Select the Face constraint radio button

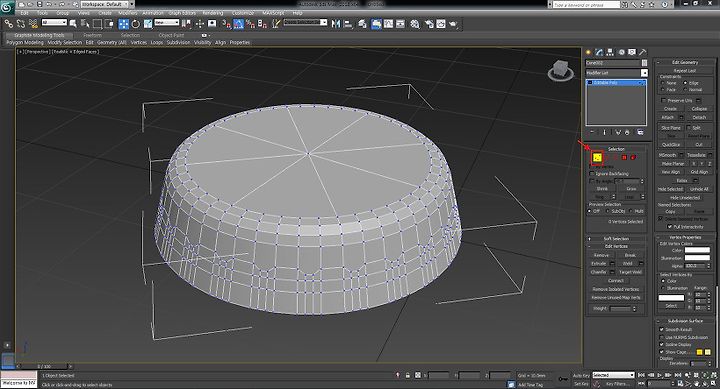tap(663, 90)
